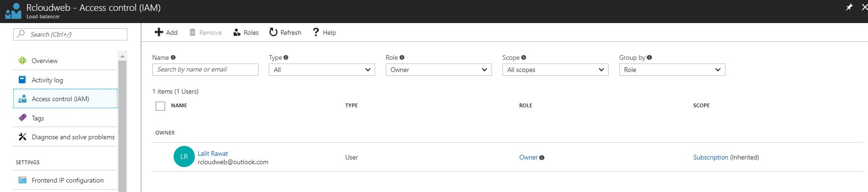Close the blade with X button

[864, 7]
